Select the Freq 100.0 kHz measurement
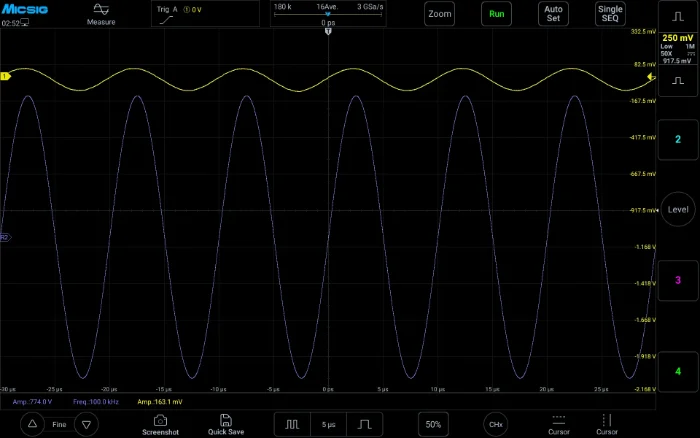This screenshot has width=700, height=438. point(96,402)
